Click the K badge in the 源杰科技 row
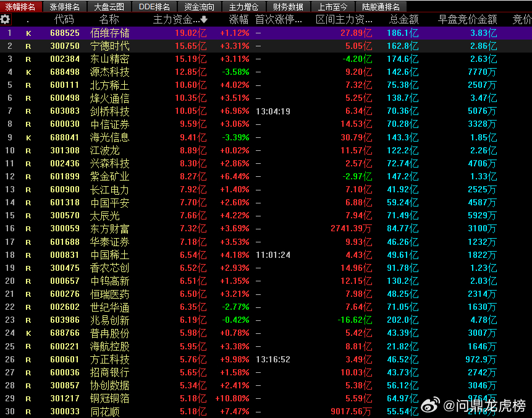The image size is (532, 418). pos(28,72)
